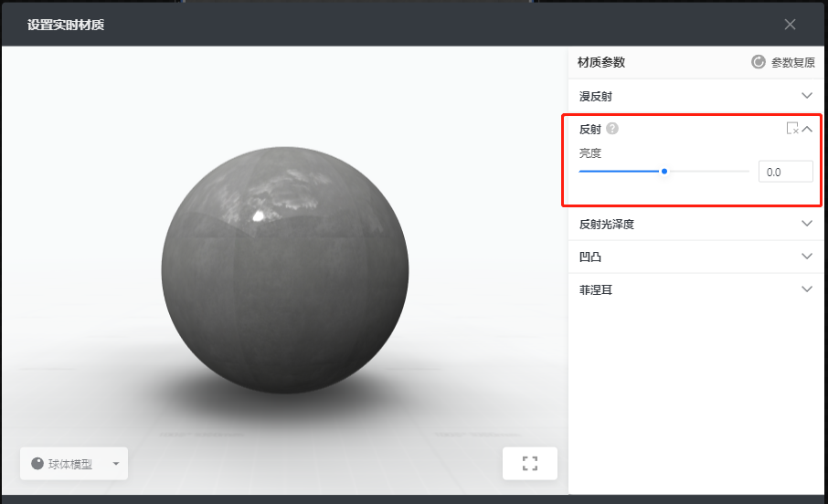Expand the 漫反射 section
Viewport: 828px width, 504px height.
click(x=806, y=96)
